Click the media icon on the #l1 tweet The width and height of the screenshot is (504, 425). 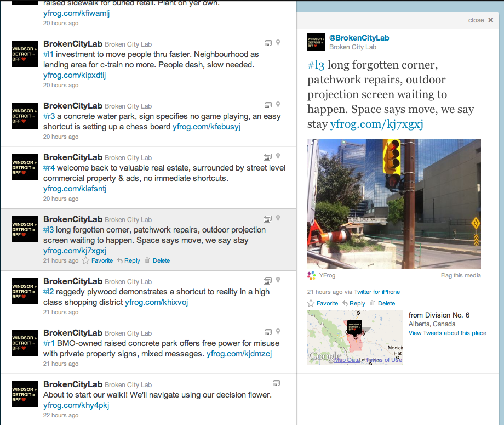268,43
